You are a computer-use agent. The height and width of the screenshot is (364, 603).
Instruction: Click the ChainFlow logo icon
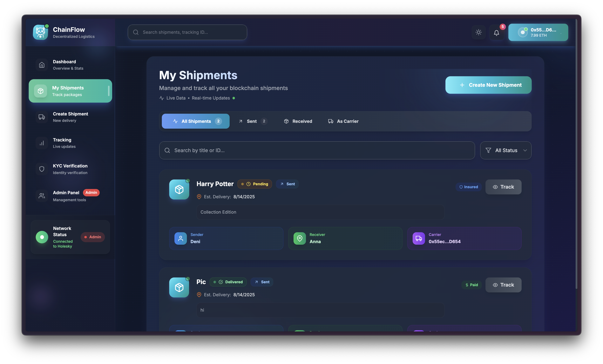(40, 32)
